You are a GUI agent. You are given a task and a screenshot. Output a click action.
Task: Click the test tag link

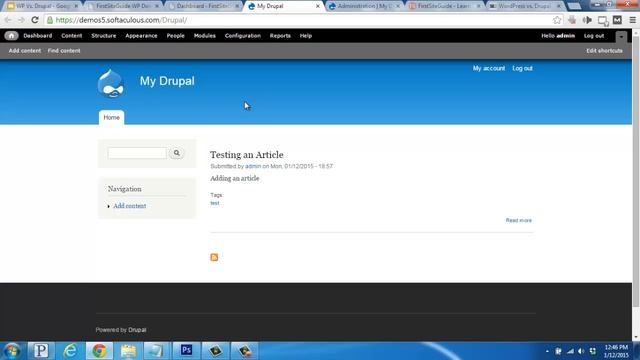pos(215,203)
